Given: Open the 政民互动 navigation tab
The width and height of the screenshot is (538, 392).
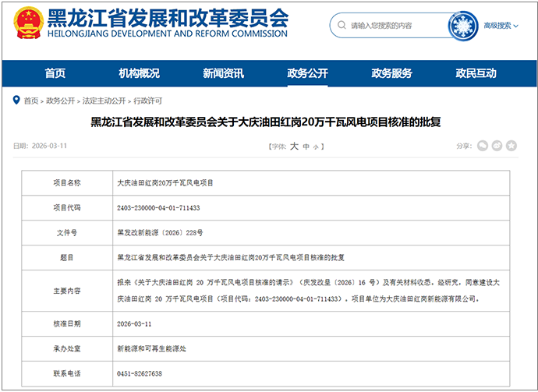Looking at the screenshot, I should coord(476,73).
